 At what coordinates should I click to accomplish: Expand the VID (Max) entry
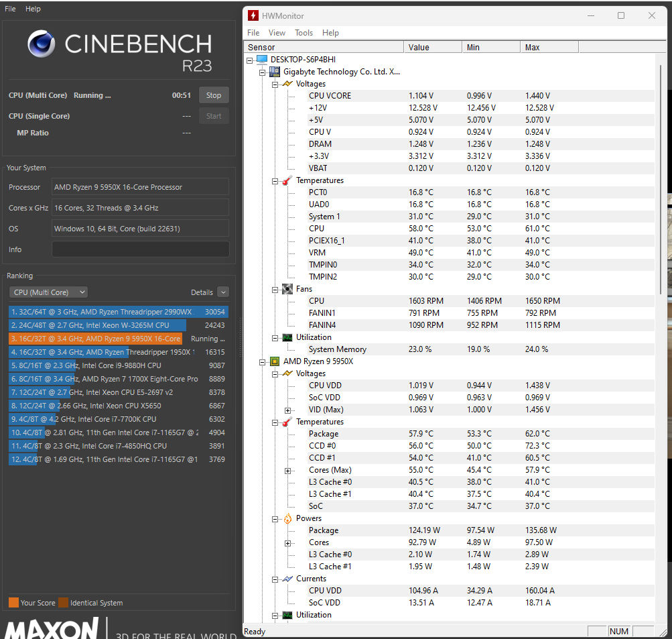point(287,410)
